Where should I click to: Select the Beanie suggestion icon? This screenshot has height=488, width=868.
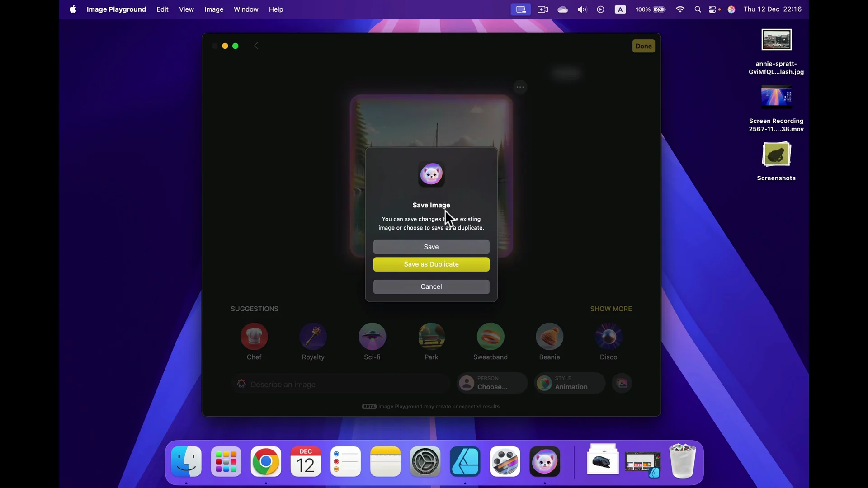click(549, 336)
